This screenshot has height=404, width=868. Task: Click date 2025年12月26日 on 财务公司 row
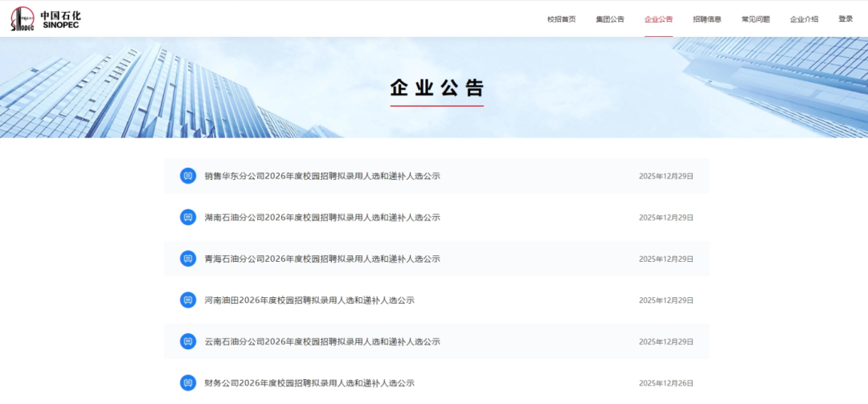tap(666, 383)
